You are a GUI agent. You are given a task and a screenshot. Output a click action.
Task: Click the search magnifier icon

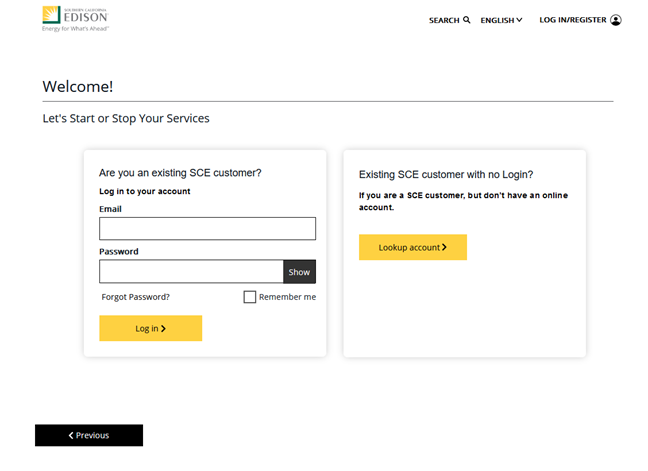tap(467, 20)
